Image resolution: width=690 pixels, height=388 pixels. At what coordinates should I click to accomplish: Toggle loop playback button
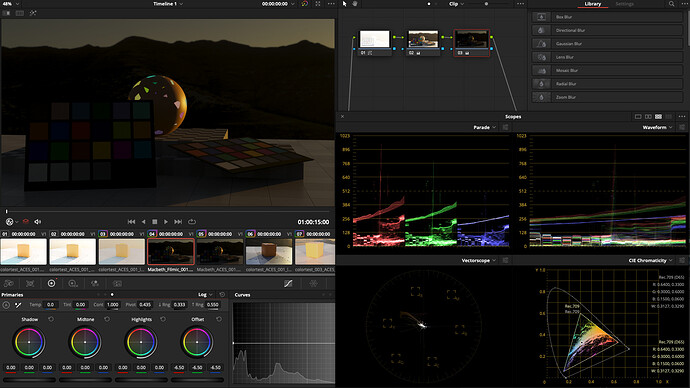pos(192,222)
